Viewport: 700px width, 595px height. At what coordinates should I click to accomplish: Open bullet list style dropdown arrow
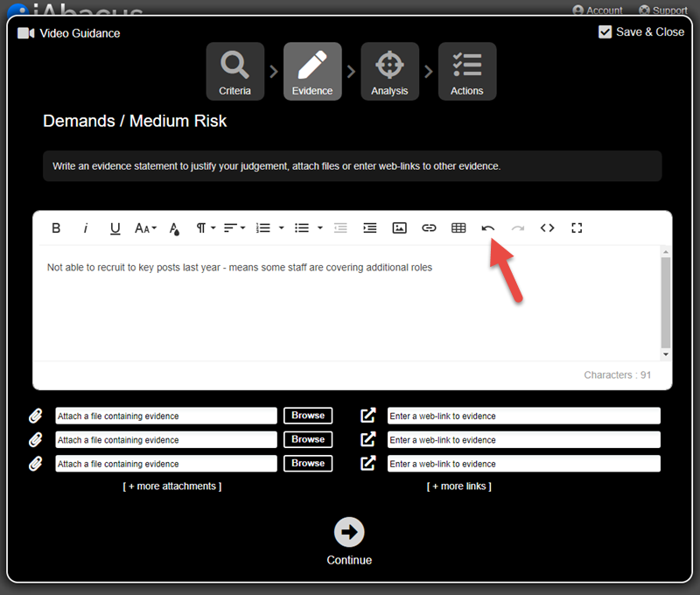[320, 228]
